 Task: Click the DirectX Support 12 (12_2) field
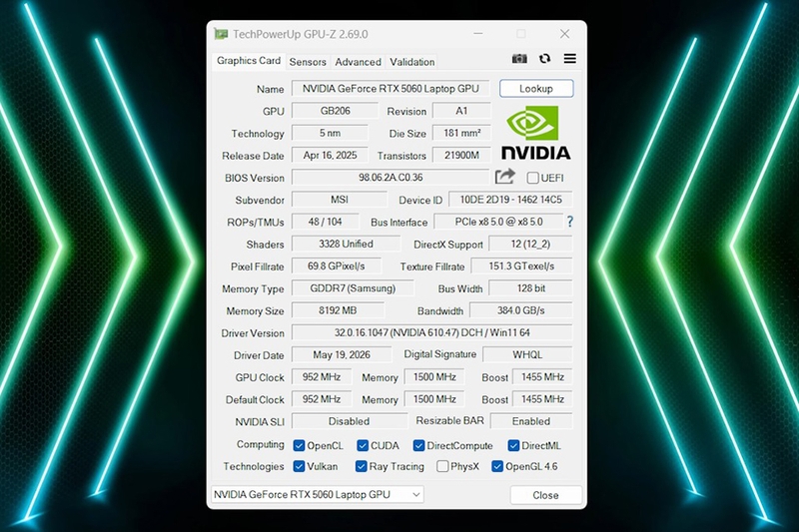pyautogui.click(x=530, y=244)
